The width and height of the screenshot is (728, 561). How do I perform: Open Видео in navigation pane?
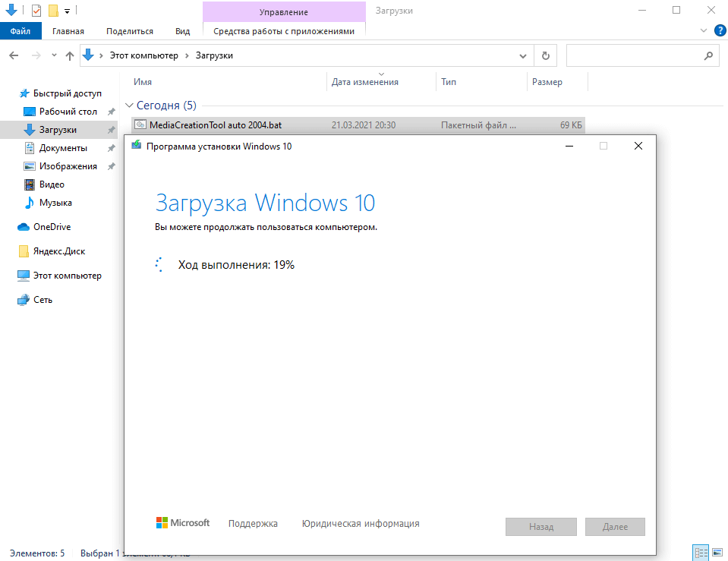pyautogui.click(x=44, y=184)
